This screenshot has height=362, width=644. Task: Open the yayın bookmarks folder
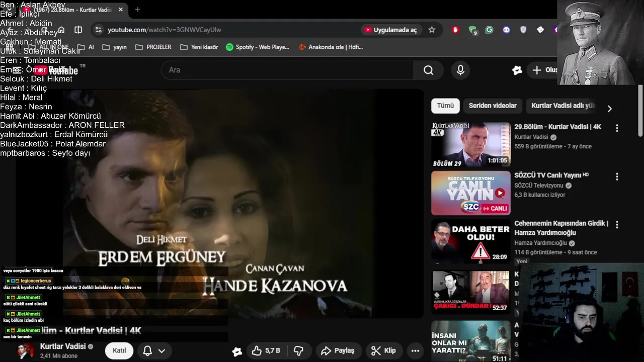114,47
